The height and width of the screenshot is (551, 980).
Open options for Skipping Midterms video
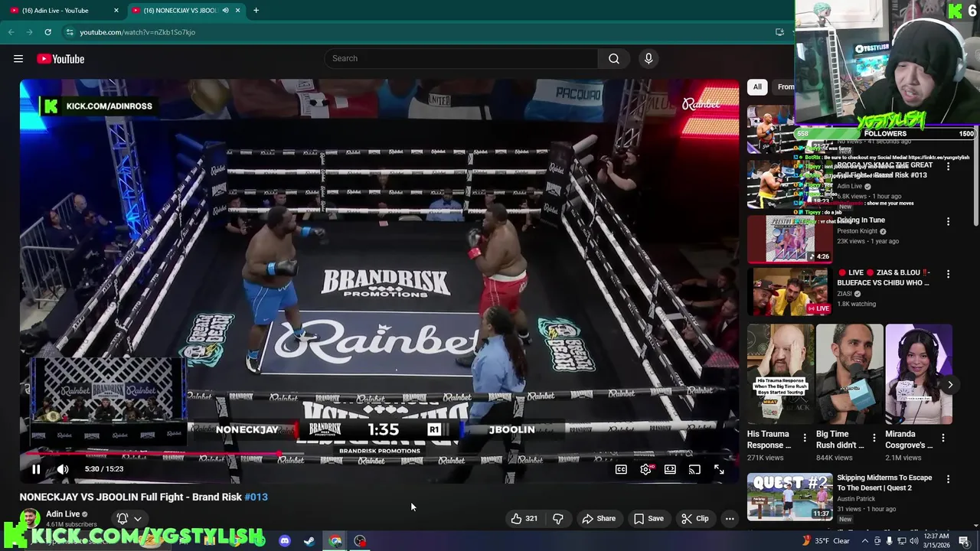[x=948, y=479]
